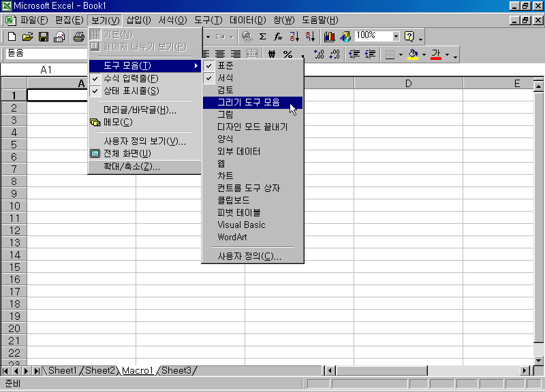
Task: Open the 100% zoom dropdown arrow
Action: coord(396,37)
